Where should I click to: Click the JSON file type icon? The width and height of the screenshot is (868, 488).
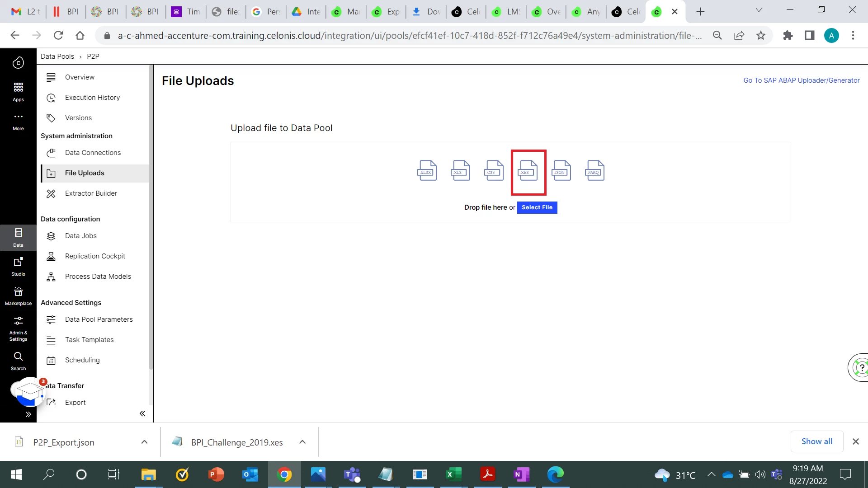pos(561,171)
